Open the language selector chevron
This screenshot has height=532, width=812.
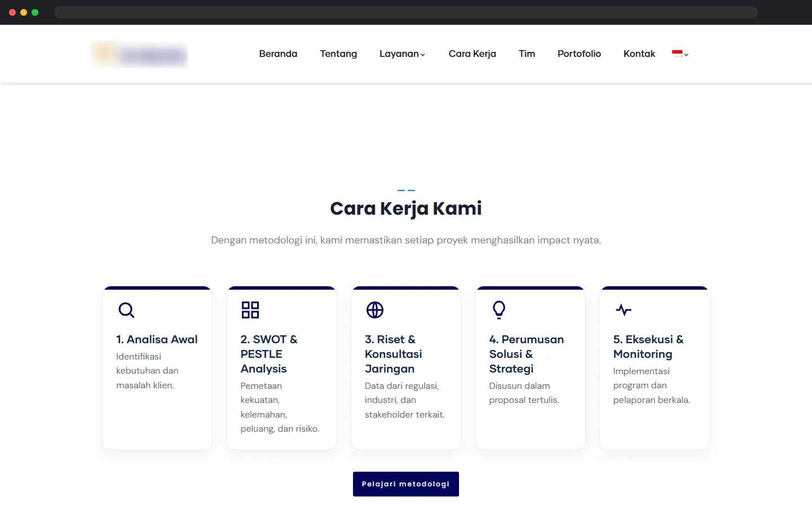(x=686, y=55)
